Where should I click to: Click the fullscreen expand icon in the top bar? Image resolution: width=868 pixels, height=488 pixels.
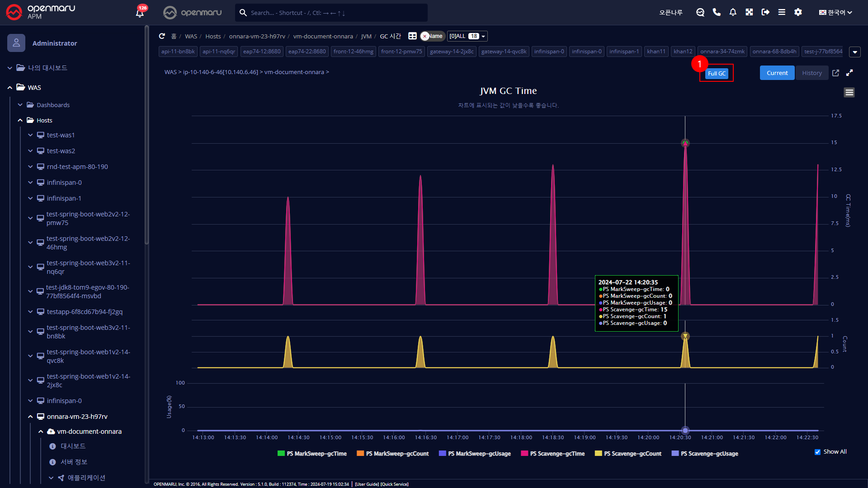(749, 12)
